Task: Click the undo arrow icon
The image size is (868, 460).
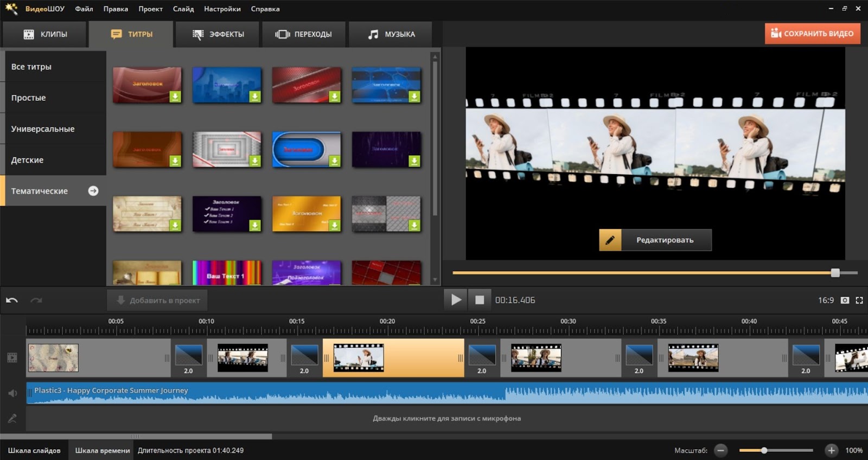Action: pyautogui.click(x=12, y=300)
